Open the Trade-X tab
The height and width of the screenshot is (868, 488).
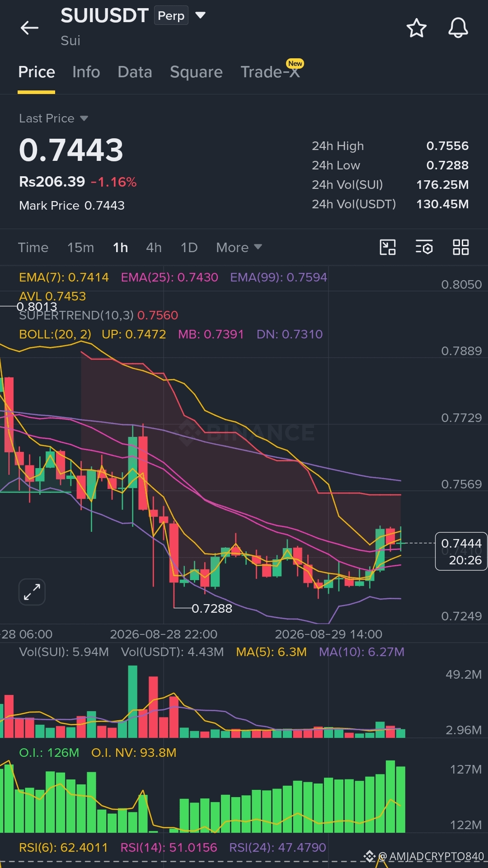[270, 72]
